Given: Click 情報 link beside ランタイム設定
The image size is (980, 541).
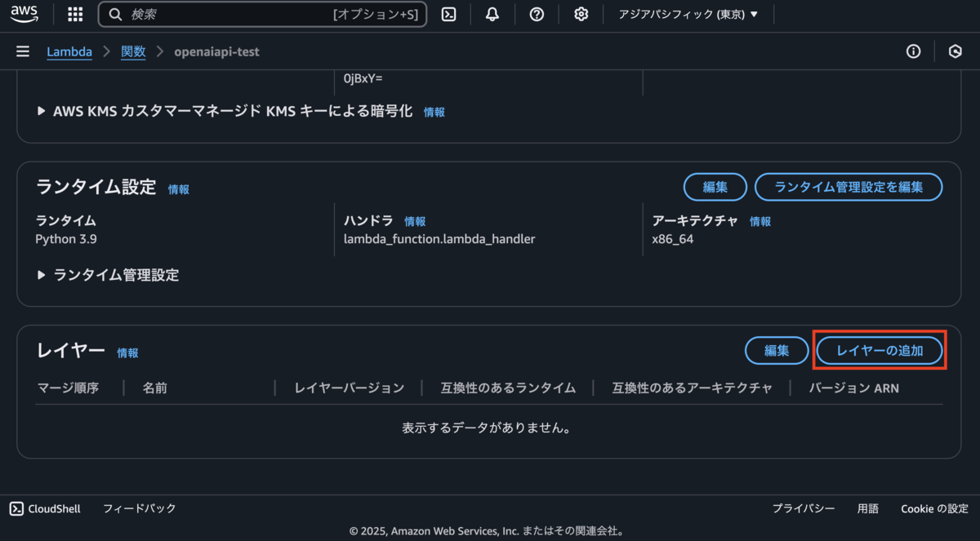Looking at the screenshot, I should (179, 189).
